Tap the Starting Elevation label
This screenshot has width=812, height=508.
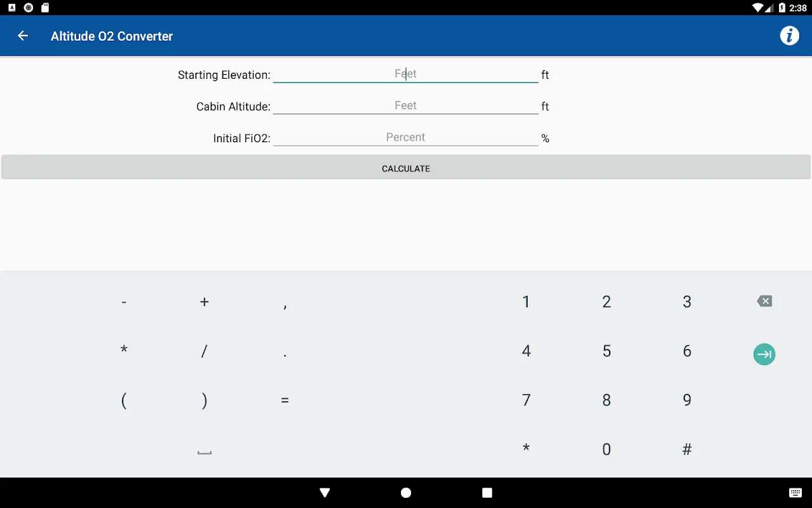pos(224,75)
